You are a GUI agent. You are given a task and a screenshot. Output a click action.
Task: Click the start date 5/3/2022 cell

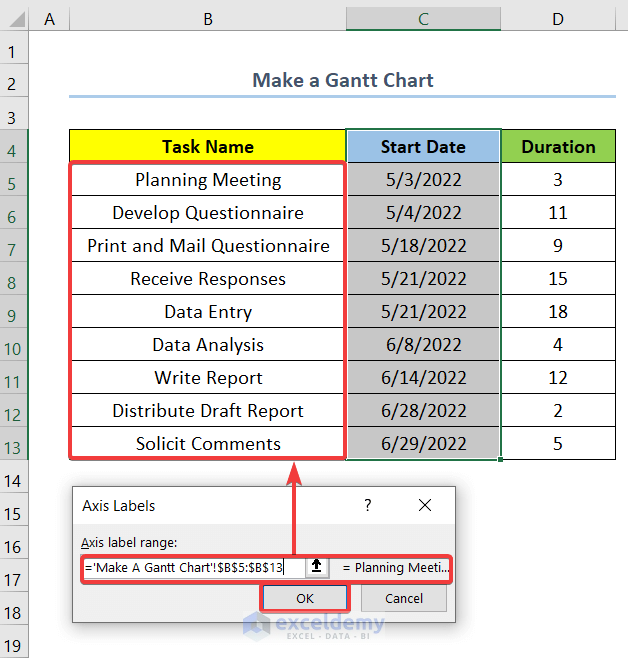coord(423,180)
